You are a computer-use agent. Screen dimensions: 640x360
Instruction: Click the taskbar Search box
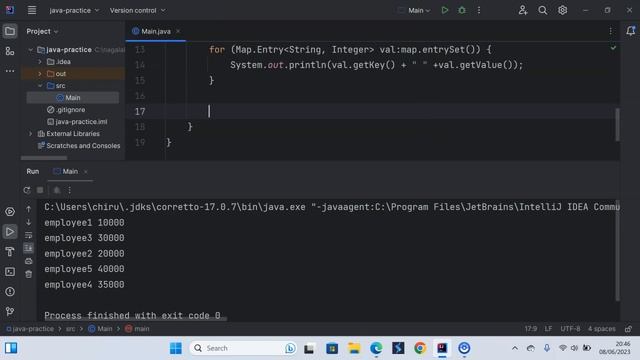pyautogui.click(x=243, y=348)
